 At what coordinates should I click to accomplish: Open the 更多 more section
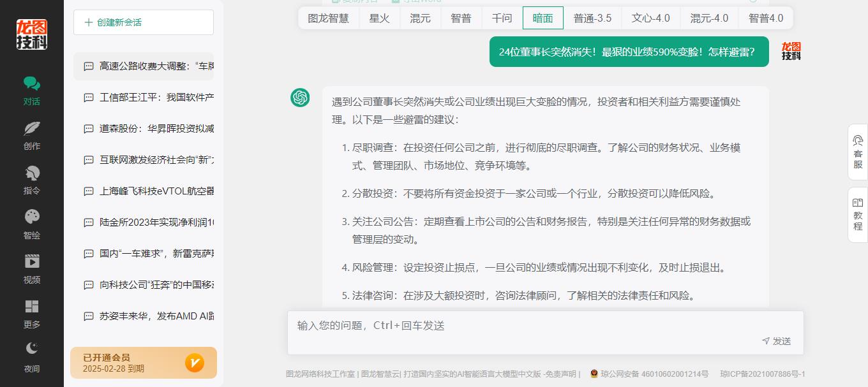click(32, 315)
